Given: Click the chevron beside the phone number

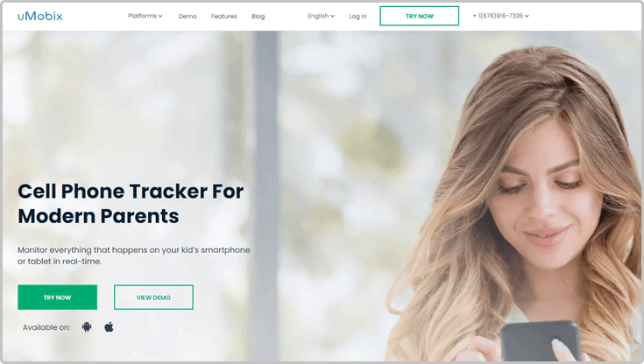Looking at the screenshot, I should click(x=527, y=16).
